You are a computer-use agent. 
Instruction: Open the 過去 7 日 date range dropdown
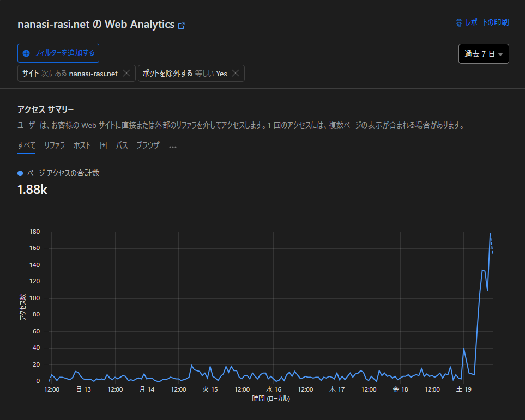point(484,54)
